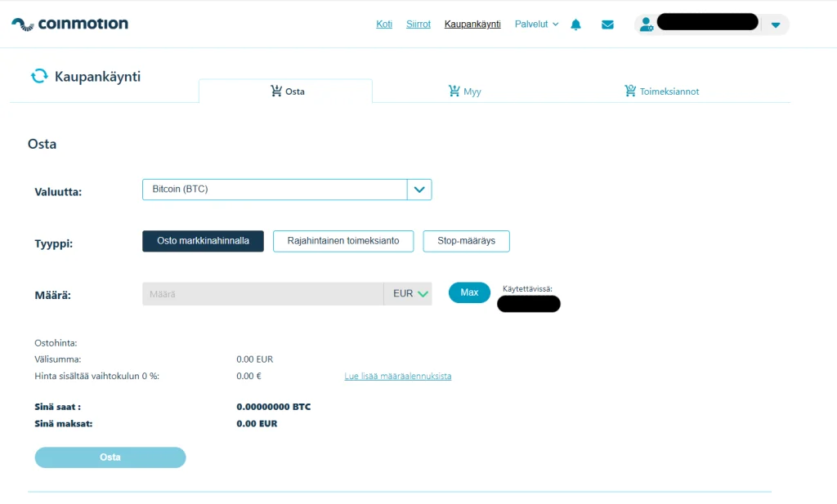Click the refresh icon beside Kaupankäynti heading
The width and height of the screenshot is (837, 504).
(x=38, y=76)
